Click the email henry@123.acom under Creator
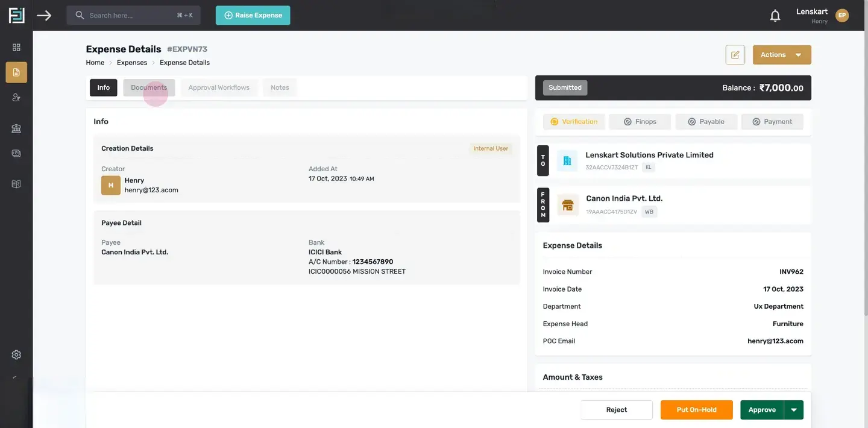 click(x=151, y=190)
